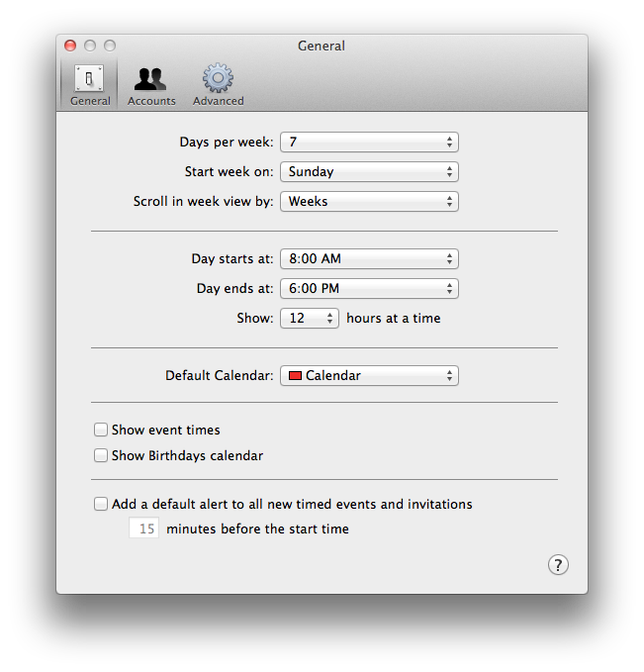Open the Start week on dropdown

click(369, 172)
